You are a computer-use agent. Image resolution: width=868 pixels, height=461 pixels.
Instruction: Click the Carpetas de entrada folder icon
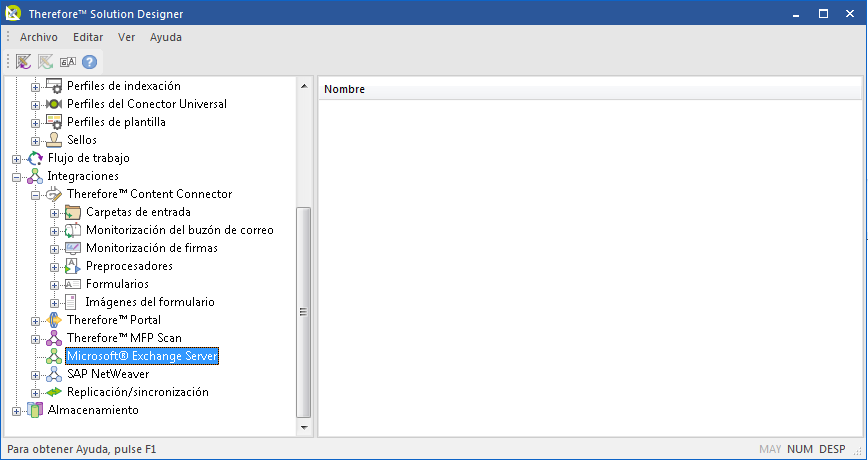point(73,212)
